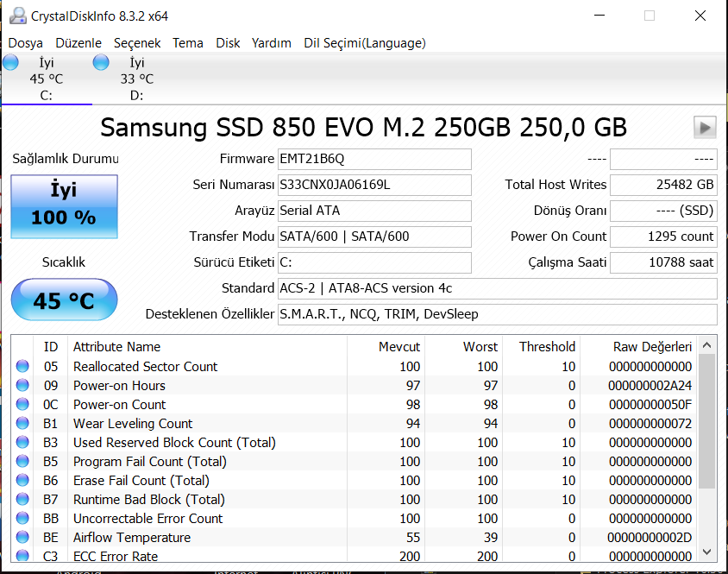Click the attribute list scrollbar thumb
The width and height of the screenshot is (728, 574).
point(707,421)
